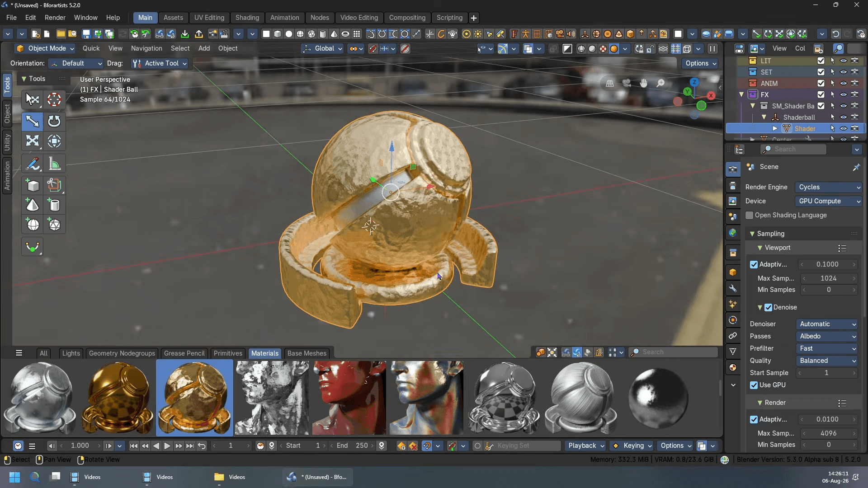Enable Open Shading Language checkbox
The image size is (868, 488).
click(x=750, y=216)
